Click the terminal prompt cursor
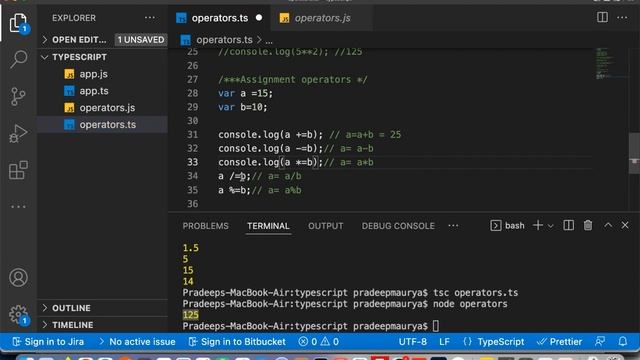Image resolution: width=640 pixels, height=360 pixels. pos(436,326)
